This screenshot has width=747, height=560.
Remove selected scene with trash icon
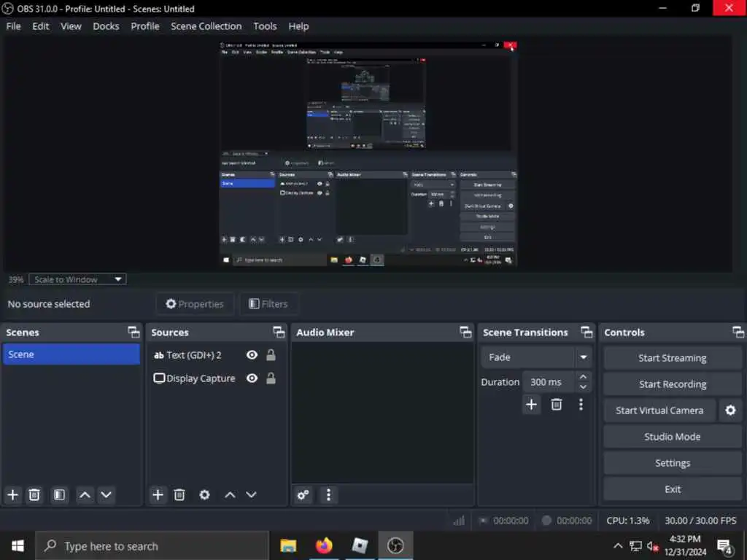(34, 495)
